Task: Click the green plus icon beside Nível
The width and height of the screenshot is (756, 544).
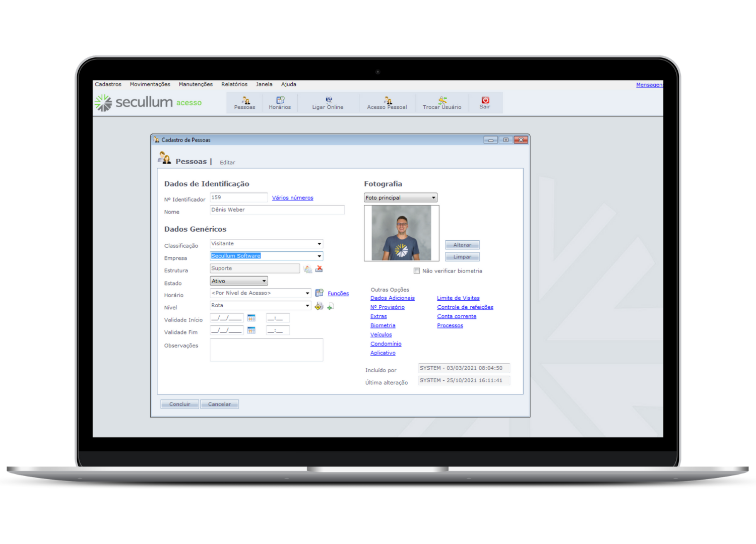Action: [x=331, y=306]
